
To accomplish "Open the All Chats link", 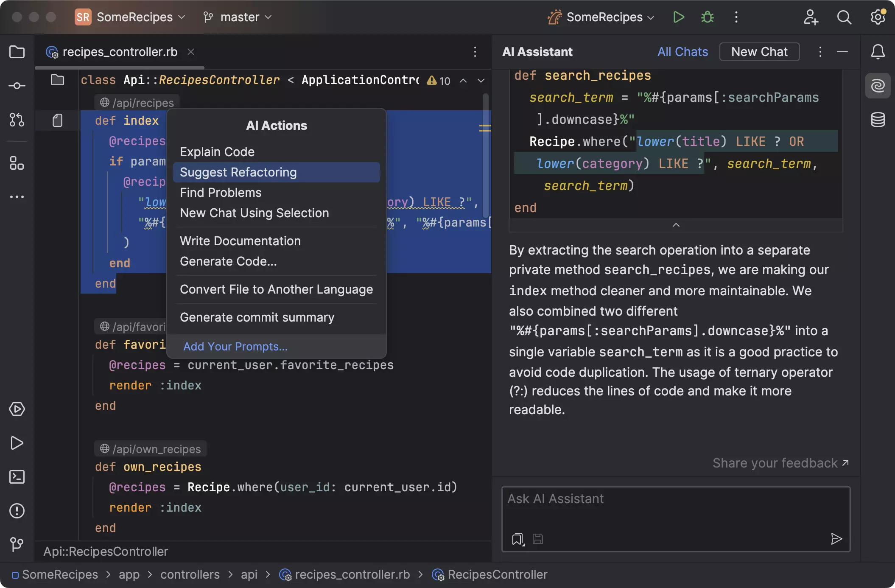I will [x=682, y=52].
